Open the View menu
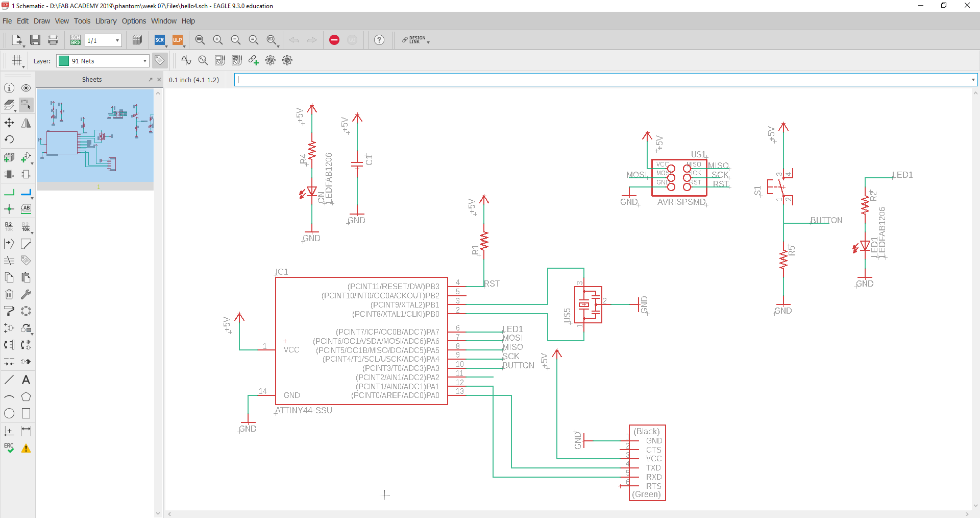Screen dimensions: 980x518 pyautogui.click(x=62, y=21)
